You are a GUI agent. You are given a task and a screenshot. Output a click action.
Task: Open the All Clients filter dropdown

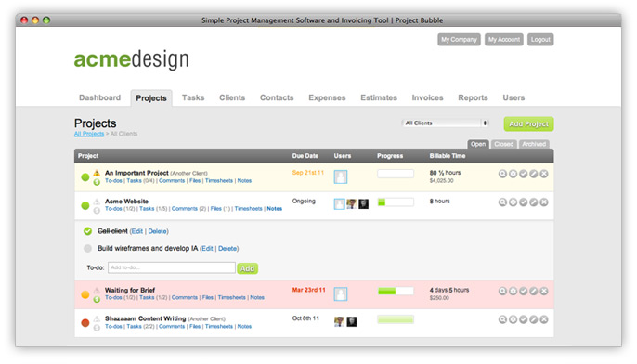(446, 123)
